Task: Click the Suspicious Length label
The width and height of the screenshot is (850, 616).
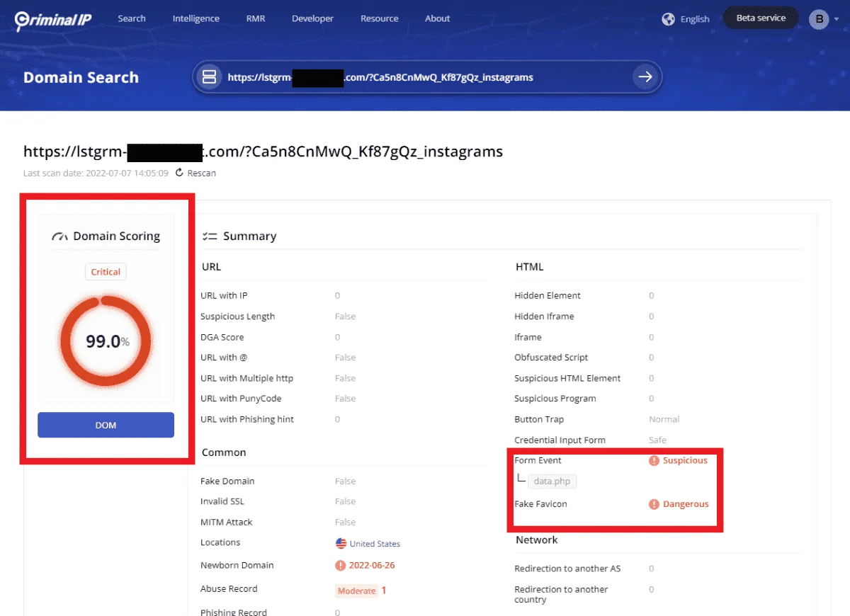Action: click(237, 316)
